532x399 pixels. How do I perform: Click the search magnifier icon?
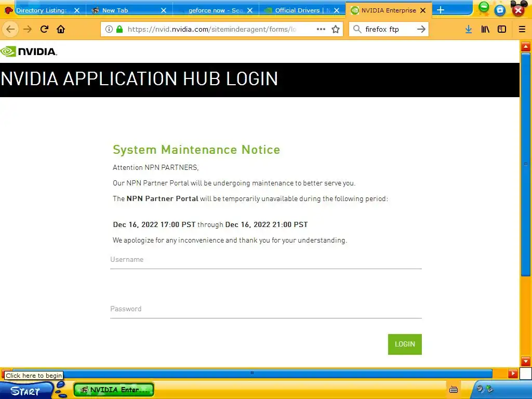(x=357, y=29)
